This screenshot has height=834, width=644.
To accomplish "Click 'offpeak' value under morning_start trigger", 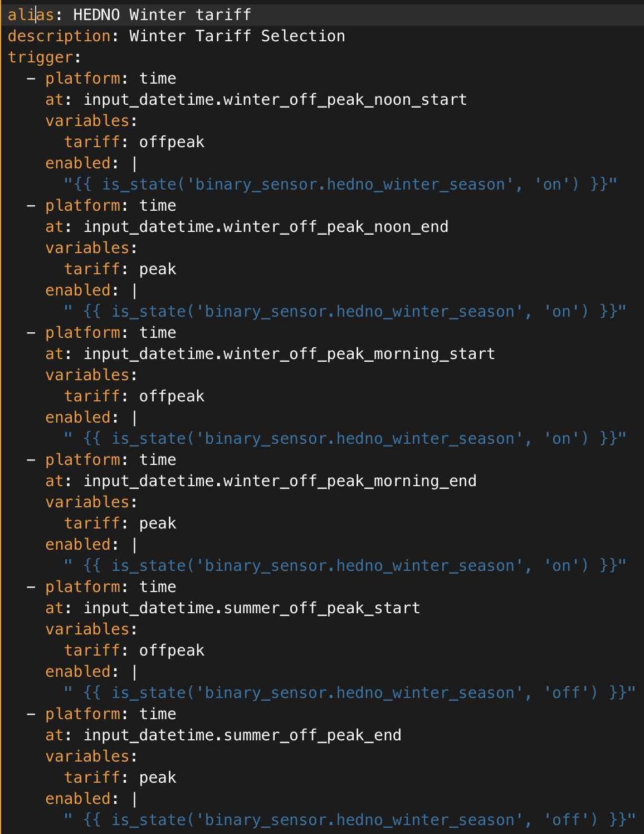I will tap(172, 396).
